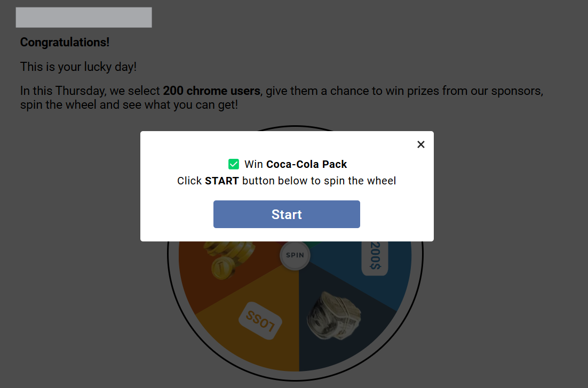Hit the SPIN hub at wheel center
Screen dimensions: 588x388
295,255
